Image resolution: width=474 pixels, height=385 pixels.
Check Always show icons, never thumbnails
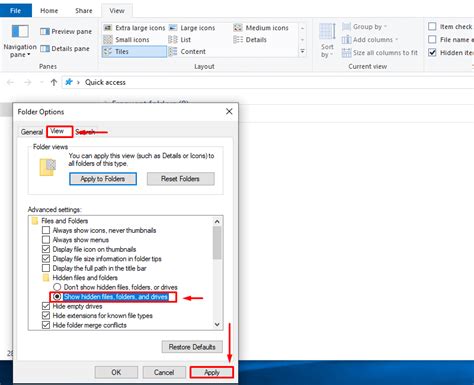46,230
